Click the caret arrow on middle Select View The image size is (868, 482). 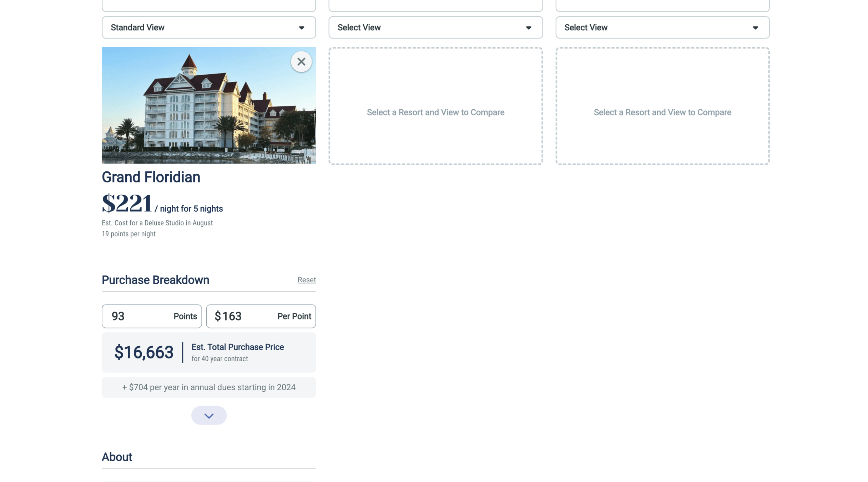click(528, 28)
